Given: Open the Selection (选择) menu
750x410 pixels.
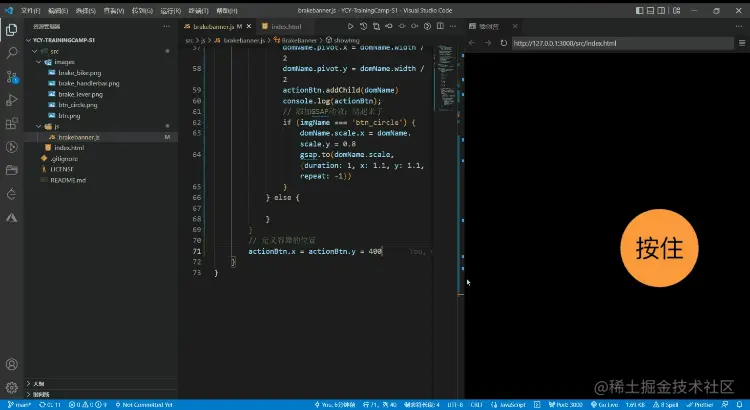Looking at the screenshot, I should coord(86,11).
